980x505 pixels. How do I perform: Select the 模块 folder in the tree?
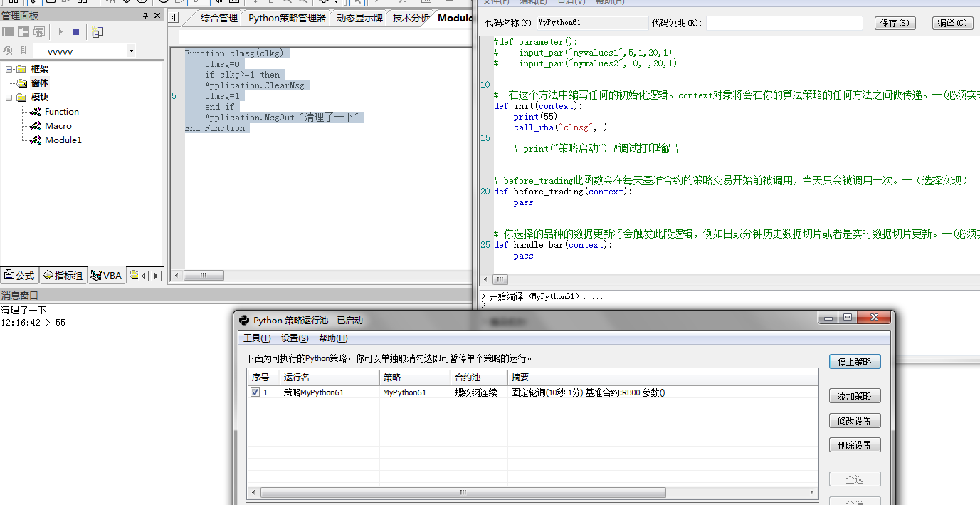tap(40, 98)
